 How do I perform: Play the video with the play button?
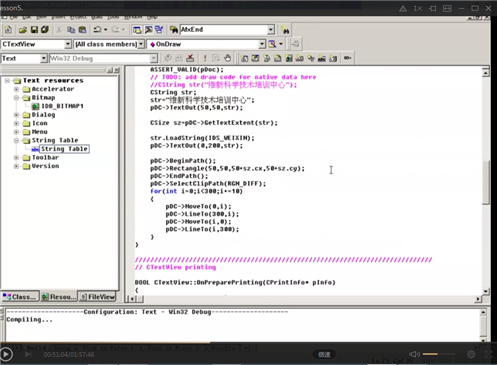coord(6,354)
